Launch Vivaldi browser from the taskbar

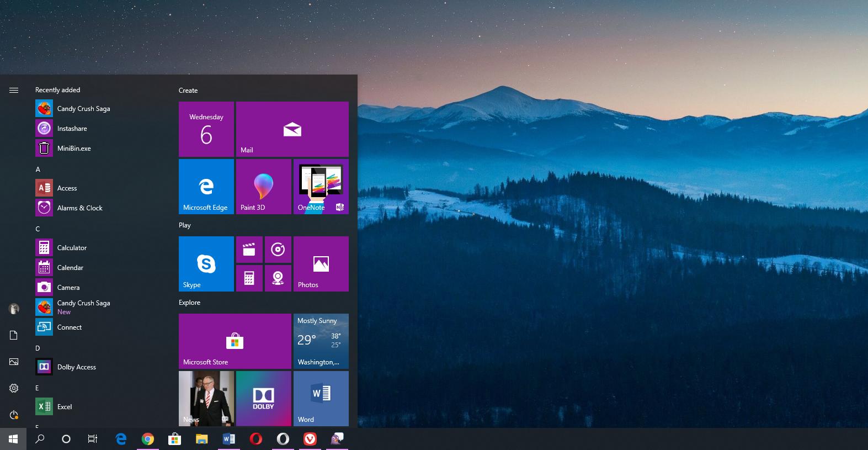pos(310,439)
